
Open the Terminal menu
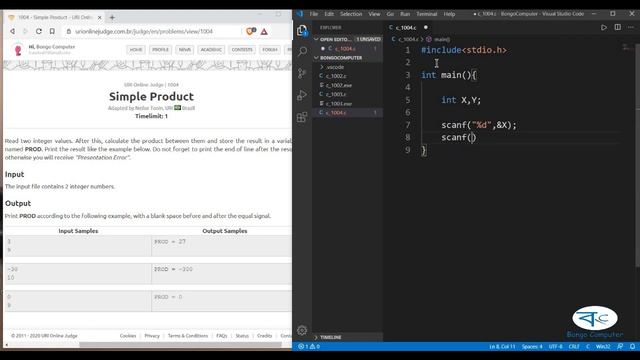[x=427, y=14]
